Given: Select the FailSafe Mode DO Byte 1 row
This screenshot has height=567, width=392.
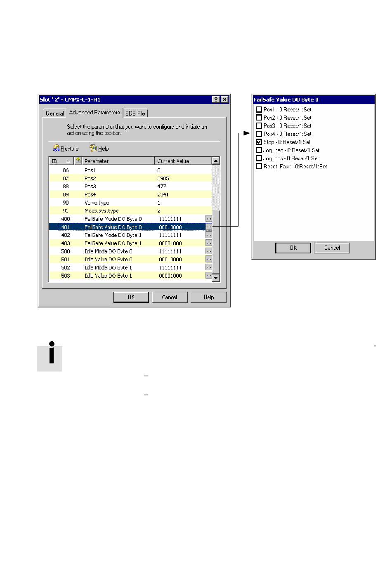Looking at the screenshot, I should coord(130,235).
